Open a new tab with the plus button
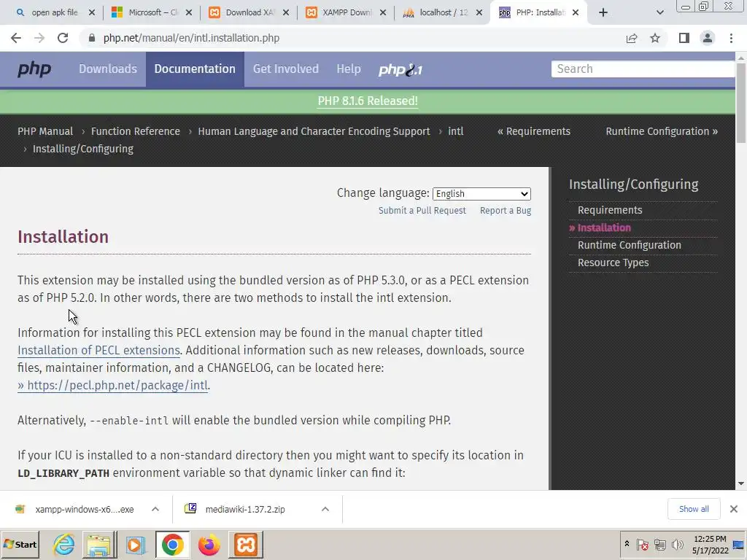 (x=603, y=12)
